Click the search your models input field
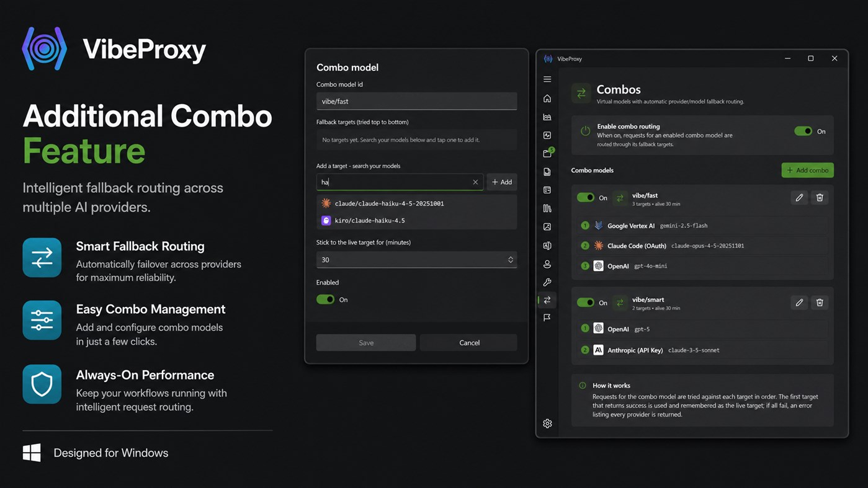 [400, 182]
